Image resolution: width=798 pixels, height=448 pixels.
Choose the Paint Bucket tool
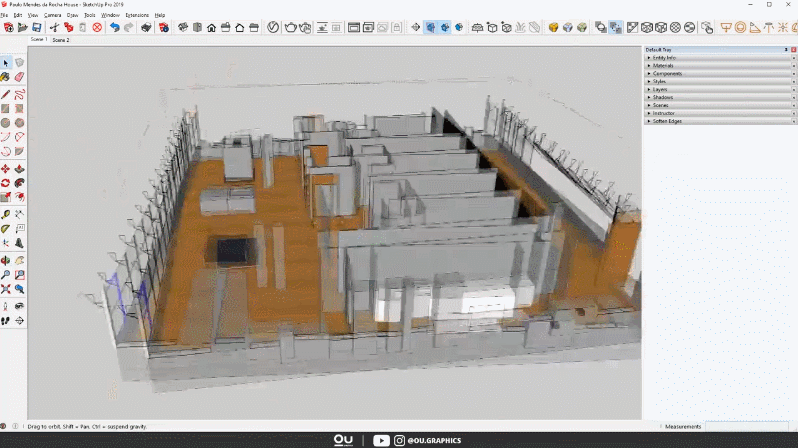[x=6, y=76]
